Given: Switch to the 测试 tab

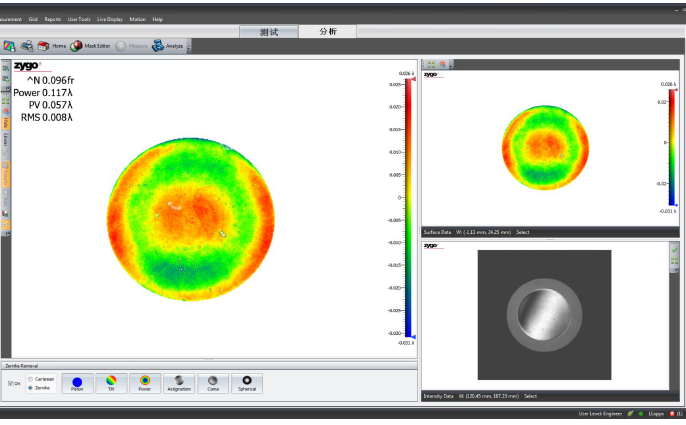Looking at the screenshot, I should (x=269, y=31).
